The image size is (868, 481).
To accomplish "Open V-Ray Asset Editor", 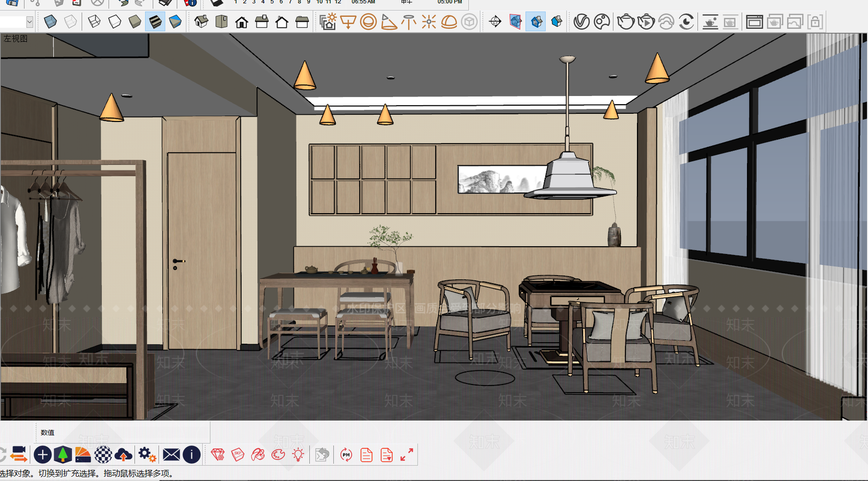I will (x=582, y=22).
